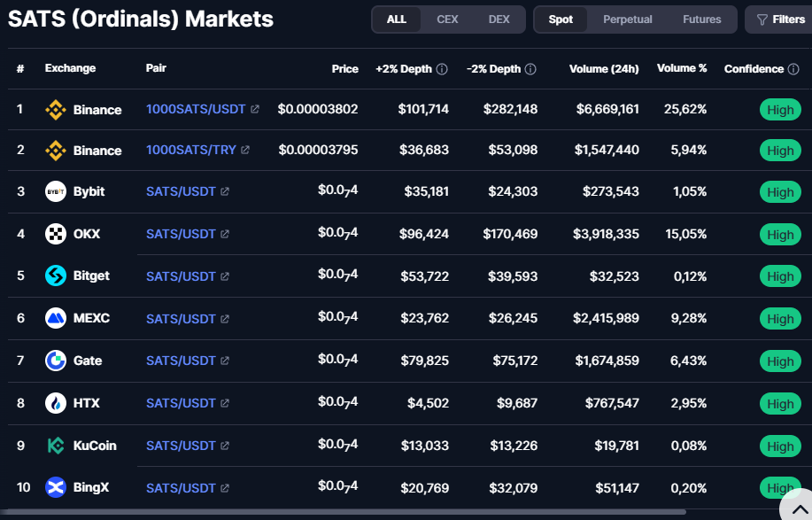Switch to the Perpetual tab
Viewport: 812px width, 520px height.
pyautogui.click(x=627, y=19)
